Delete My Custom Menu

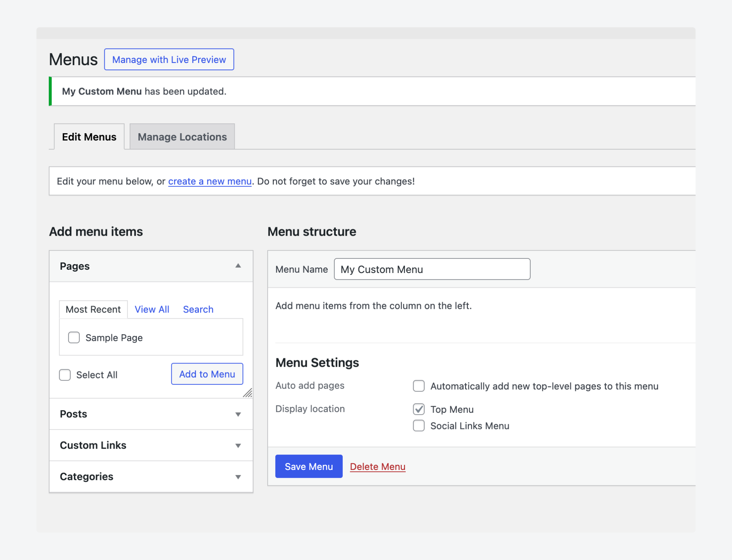[x=378, y=466]
